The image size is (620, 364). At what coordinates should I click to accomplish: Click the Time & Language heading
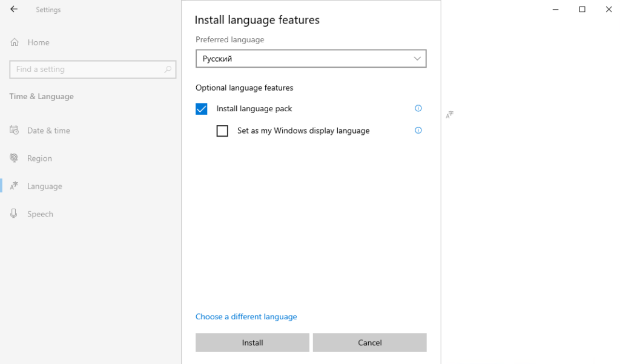[42, 96]
